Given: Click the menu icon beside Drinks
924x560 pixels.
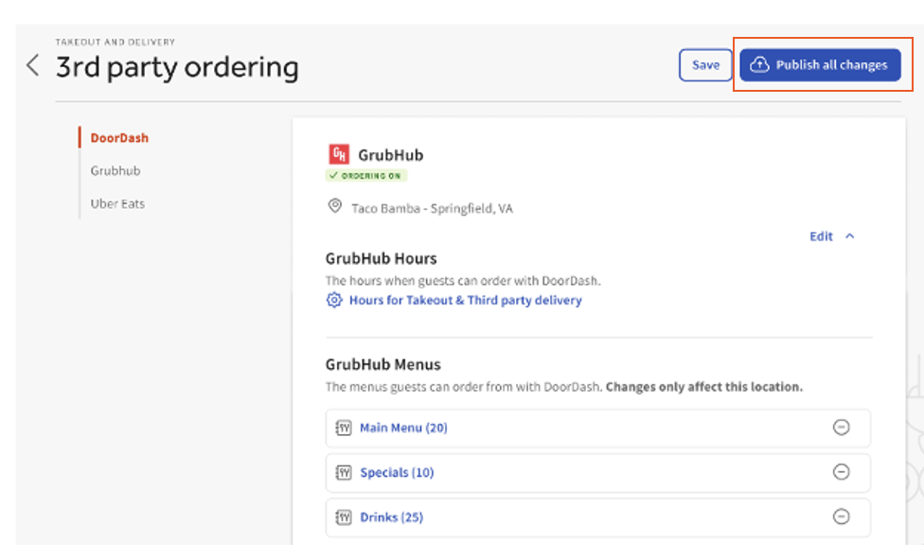Looking at the screenshot, I should tap(343, 517).
